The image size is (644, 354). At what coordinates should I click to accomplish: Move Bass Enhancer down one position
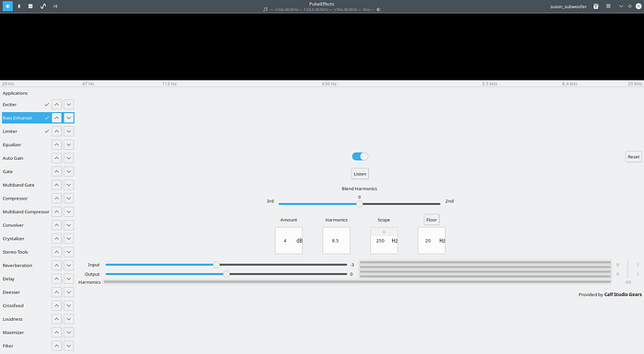pos(69,118)
